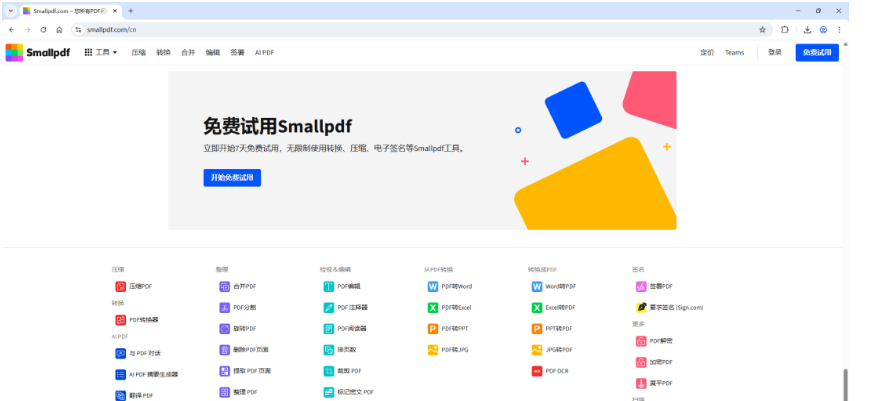Image resolution: width=872 pixels, height=401 pixels.
Task: Click the 翻译 PDF icon
Action: coord(120,395)
